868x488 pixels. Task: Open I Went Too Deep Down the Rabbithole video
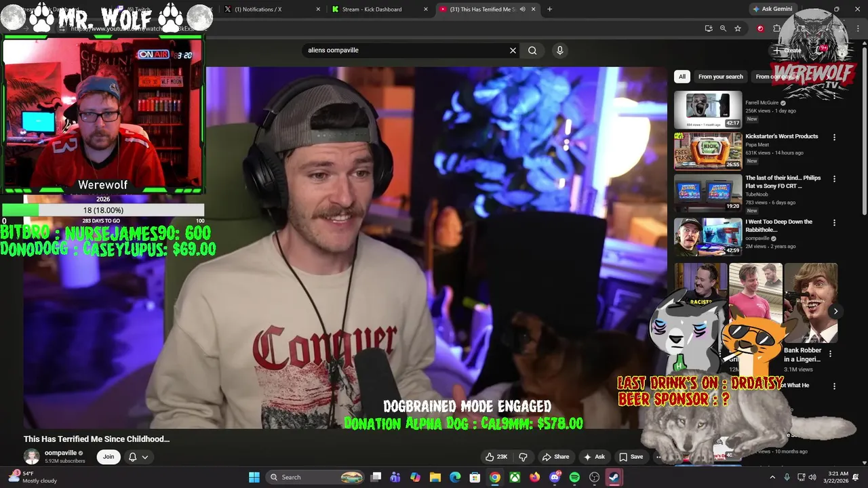click(x=778, y=226)
